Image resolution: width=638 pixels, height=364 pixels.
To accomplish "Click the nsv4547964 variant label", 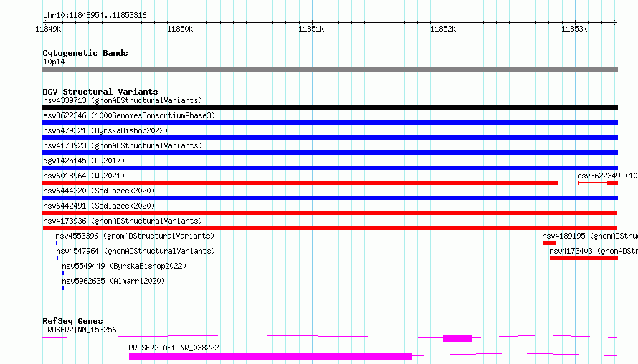I will [x=135, y=251].
